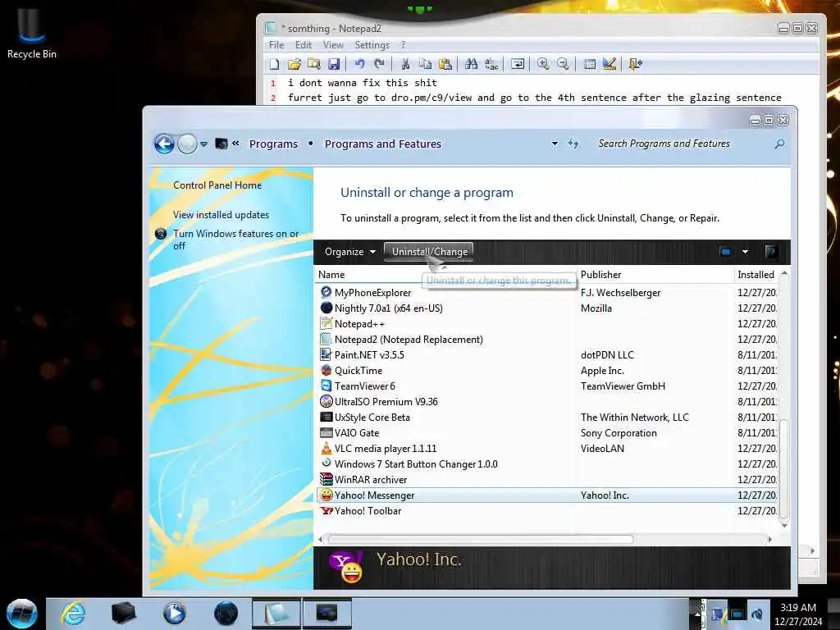Toggle word wrap in Notepad2 toolbar
This screenshot has width=840, height=630.
(x=518, y=64)
